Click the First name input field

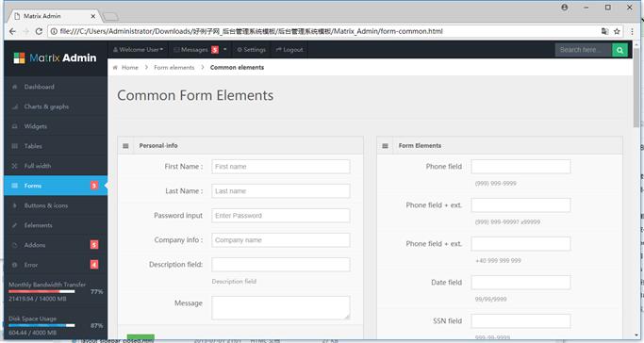[281, 167]
